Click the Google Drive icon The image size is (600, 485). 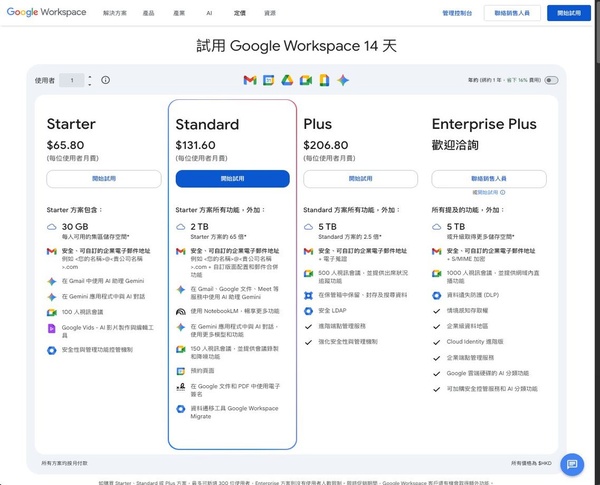(287, 80)
